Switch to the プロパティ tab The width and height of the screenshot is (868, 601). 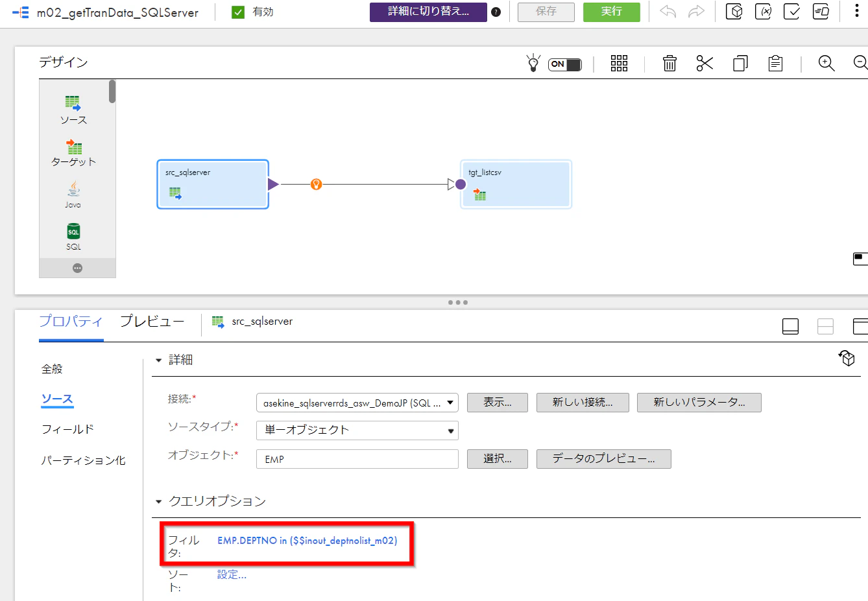click(71, 321)
